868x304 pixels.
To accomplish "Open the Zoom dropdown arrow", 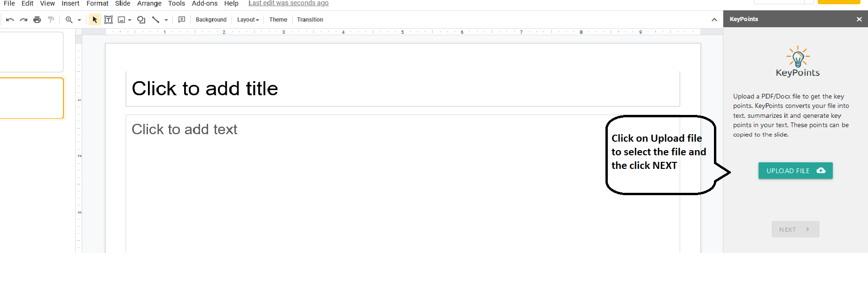I will [x=79, y=20].
